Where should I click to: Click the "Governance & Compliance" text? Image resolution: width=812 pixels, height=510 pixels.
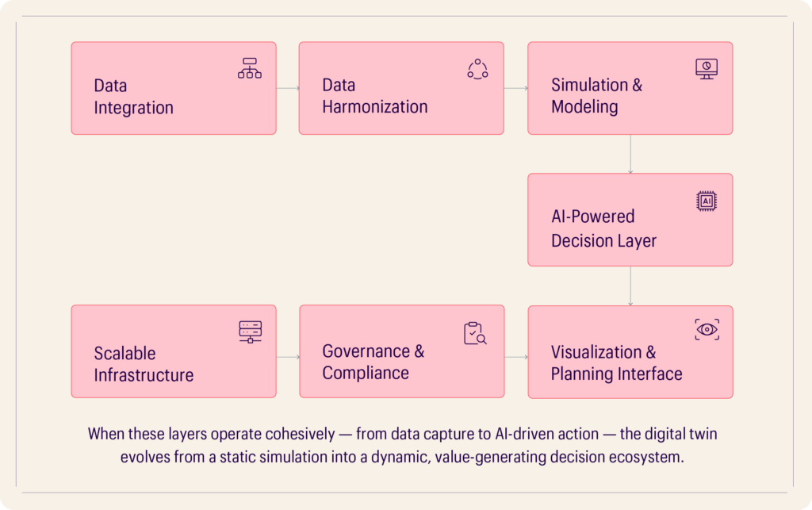click(373, 362)
